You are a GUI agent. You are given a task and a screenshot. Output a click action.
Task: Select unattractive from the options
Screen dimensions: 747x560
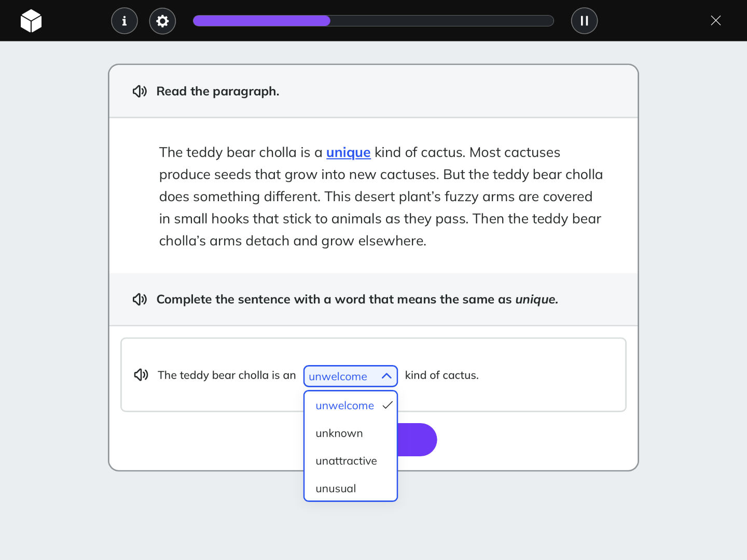(346, 460)
